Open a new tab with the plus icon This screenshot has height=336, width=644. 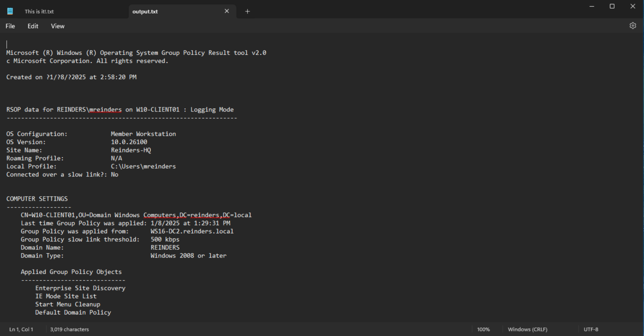pos(247,11)
